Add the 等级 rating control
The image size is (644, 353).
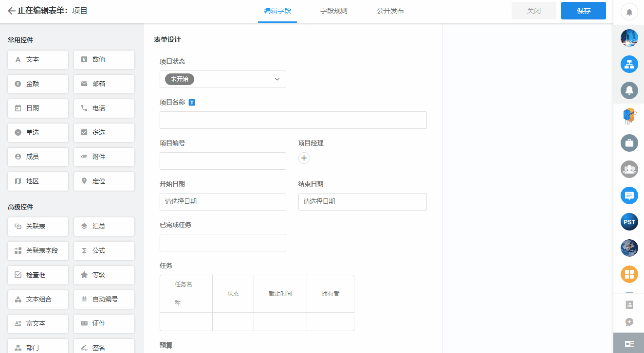[104, 275]
